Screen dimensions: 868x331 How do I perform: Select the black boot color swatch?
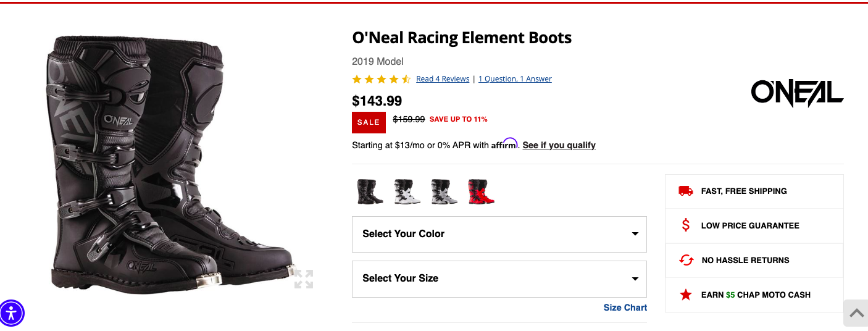tap(370, 191)
